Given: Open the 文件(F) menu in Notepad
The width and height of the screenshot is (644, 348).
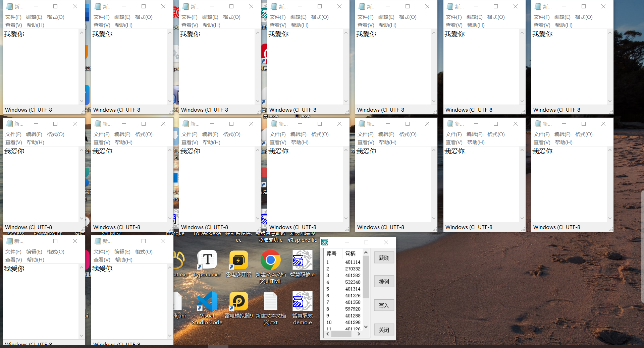Looking at the screenshot, I should click(x=14, y=17).
